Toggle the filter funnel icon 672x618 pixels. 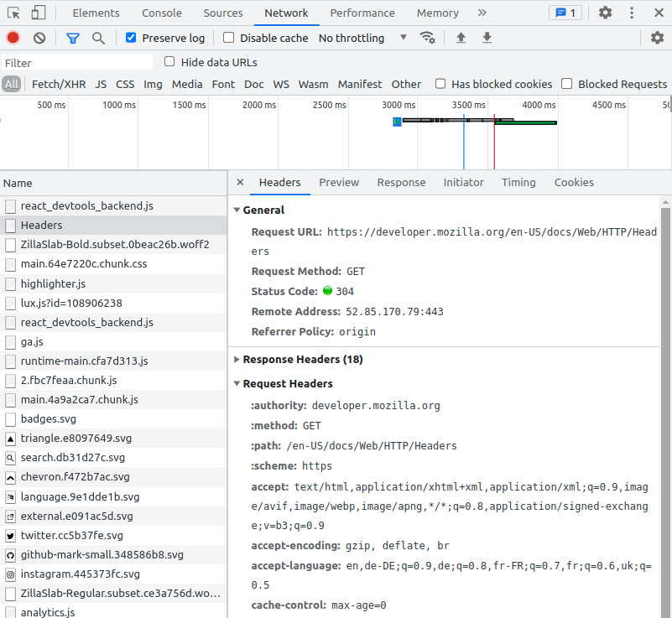coord(73,39)
